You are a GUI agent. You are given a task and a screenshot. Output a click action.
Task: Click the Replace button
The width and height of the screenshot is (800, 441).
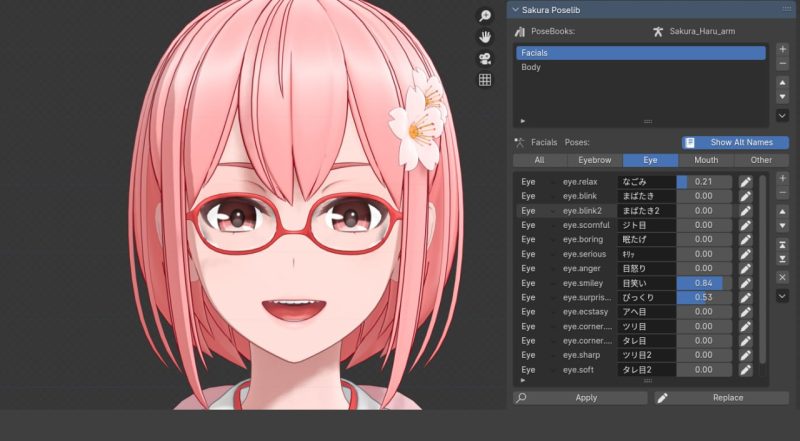click(x=720, y=398)
